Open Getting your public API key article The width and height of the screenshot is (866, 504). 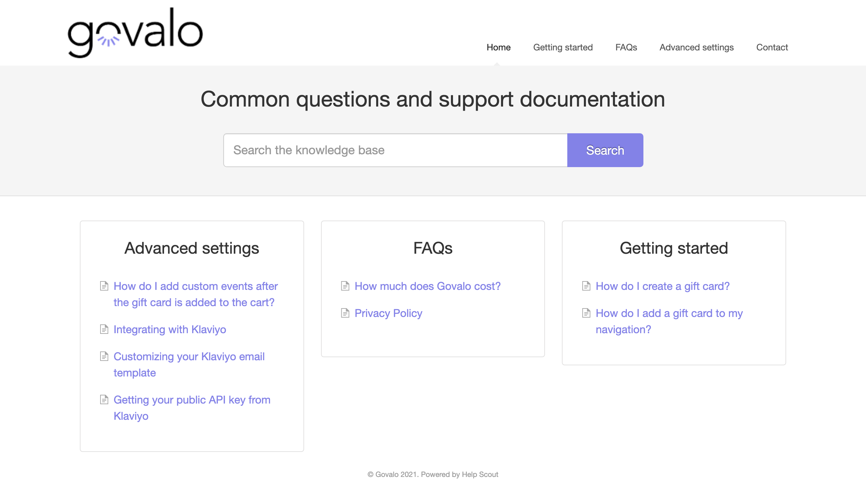click(192, 408)
